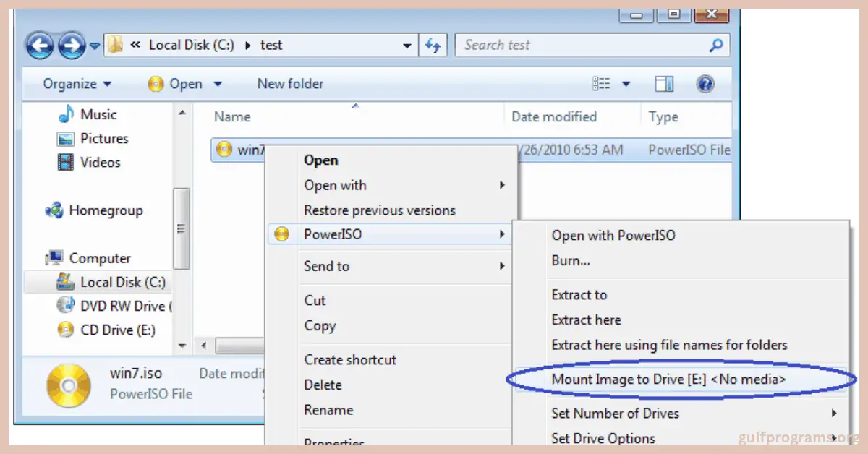Screen dimensions: 868x454
Task: Click the New folder button
Action: 290,83
